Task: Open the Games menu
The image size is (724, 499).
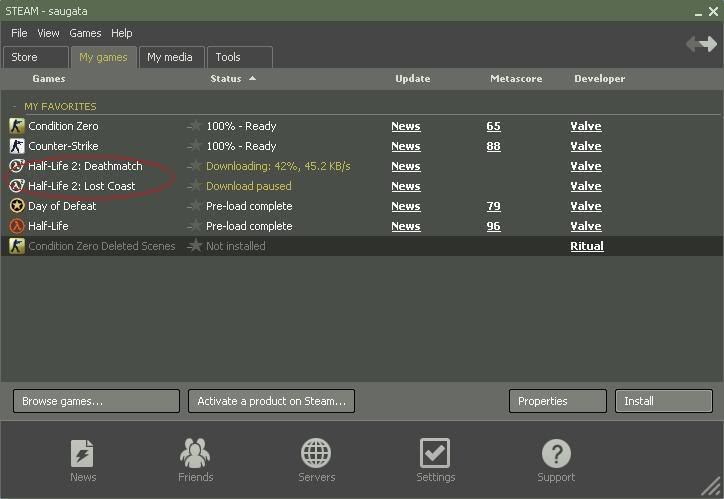Action: (x=85, y=33)
